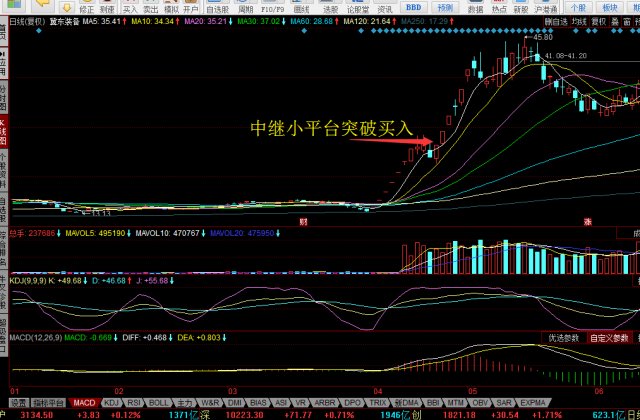Image resolution: width=640 pixels, height=420 pixels.
Task: Click the 买入 (buy) toolbar button
Action: (x=130, y=8)
